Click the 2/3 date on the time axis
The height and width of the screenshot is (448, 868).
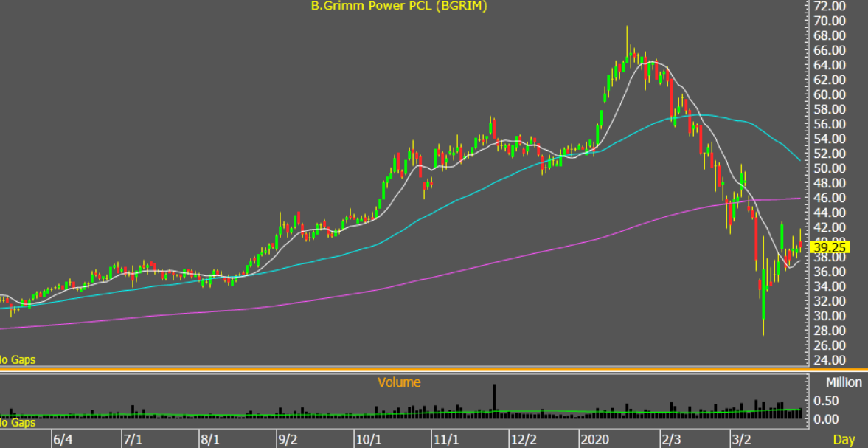point(672,440)
